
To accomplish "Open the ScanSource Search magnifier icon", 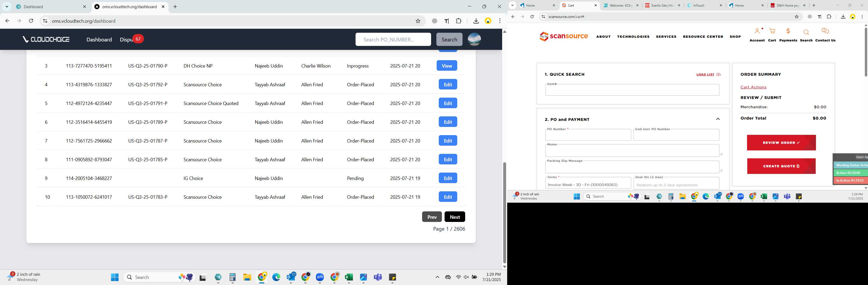I will (x=806, y=32).
